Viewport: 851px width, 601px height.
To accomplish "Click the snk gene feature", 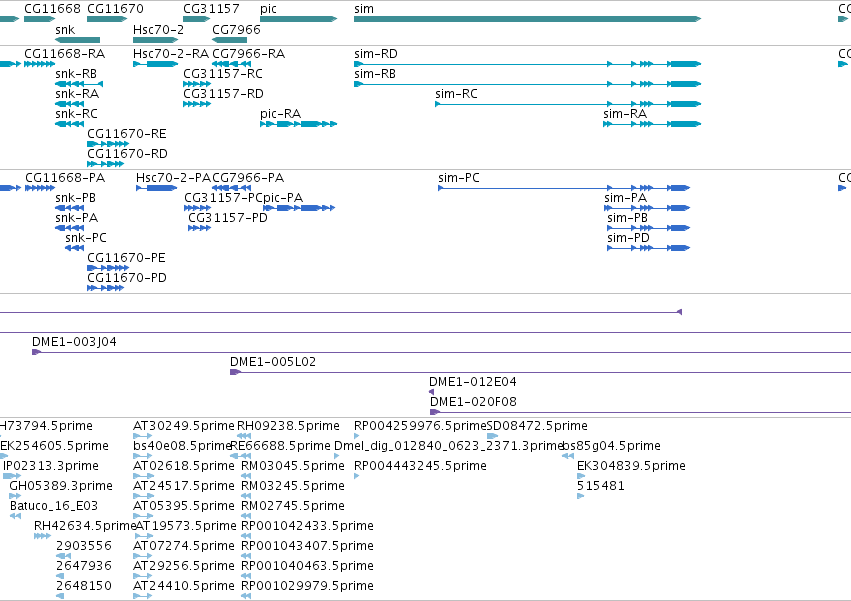I will click(x=78, y=40).
